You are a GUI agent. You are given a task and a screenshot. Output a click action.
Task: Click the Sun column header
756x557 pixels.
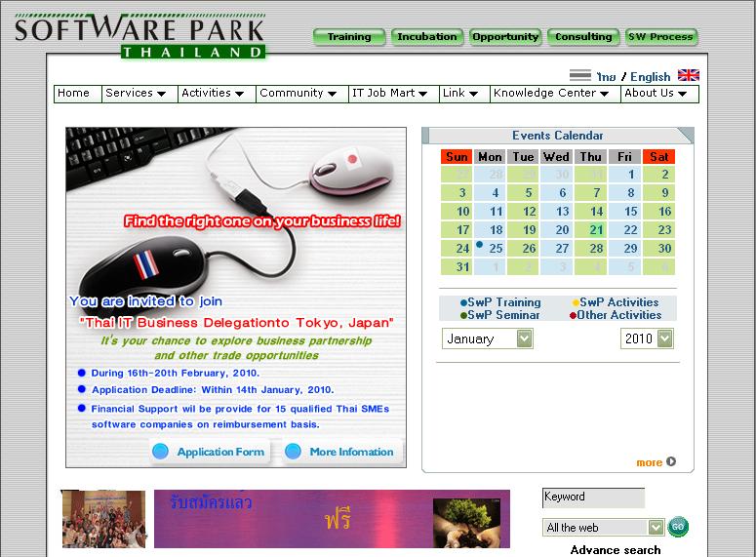pos(457,157)
